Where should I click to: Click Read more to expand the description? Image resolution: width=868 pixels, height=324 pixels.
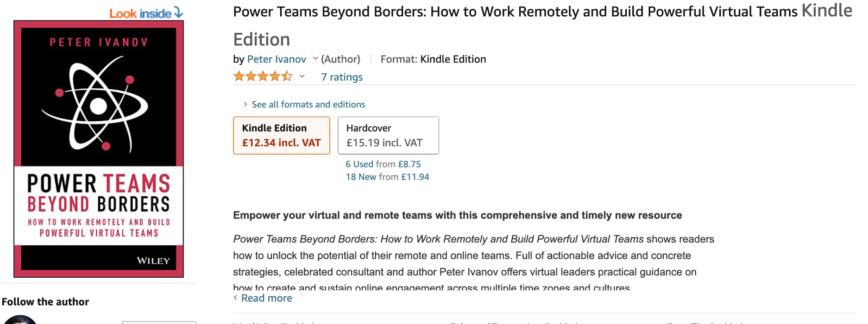coord(267,298)
